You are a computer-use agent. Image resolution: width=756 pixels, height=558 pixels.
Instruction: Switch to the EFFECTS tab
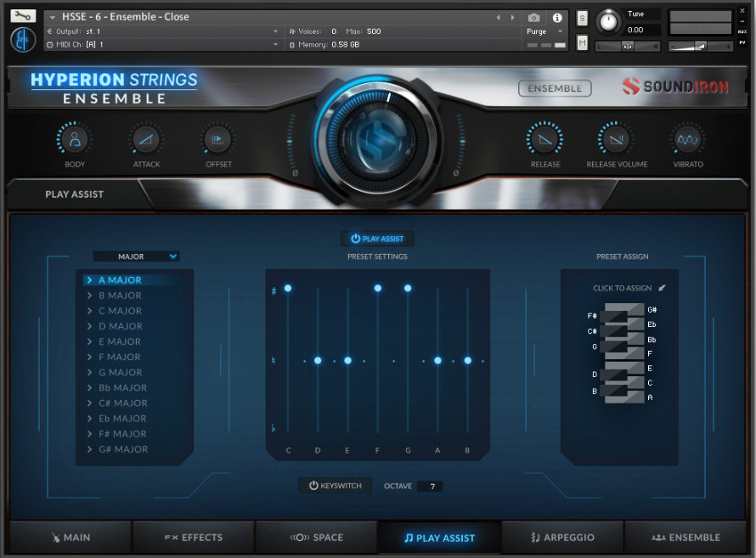click(x=193, y=537)
